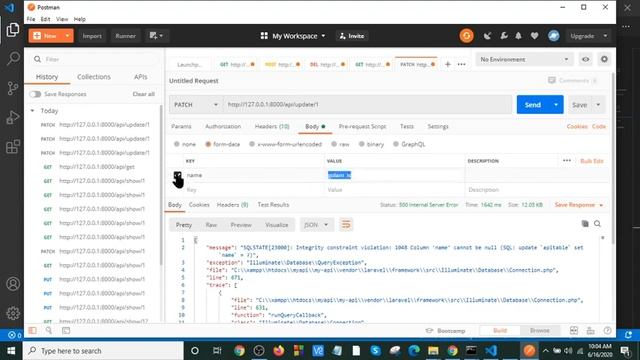Screen dimensions: 640x360
Task: Open VS Code Run and Debug icon
Action: click(13, 118)
